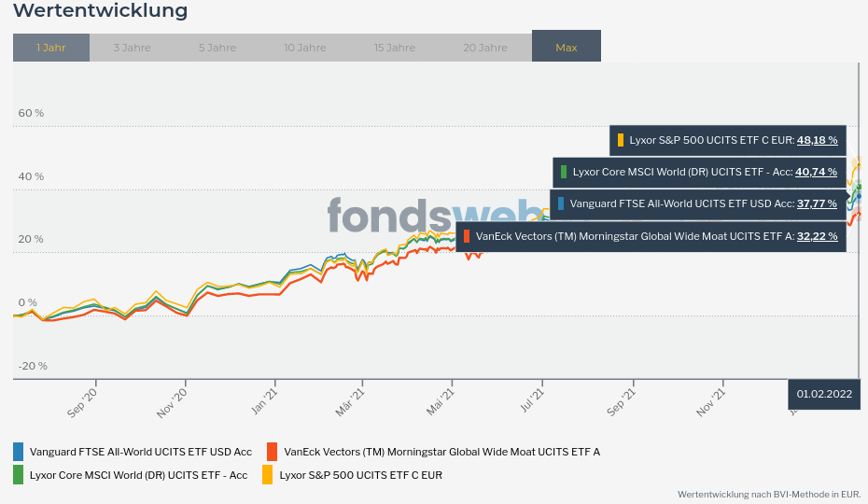Show the Max time period
This screenshot has height=504, width=868.
(567, 48)
